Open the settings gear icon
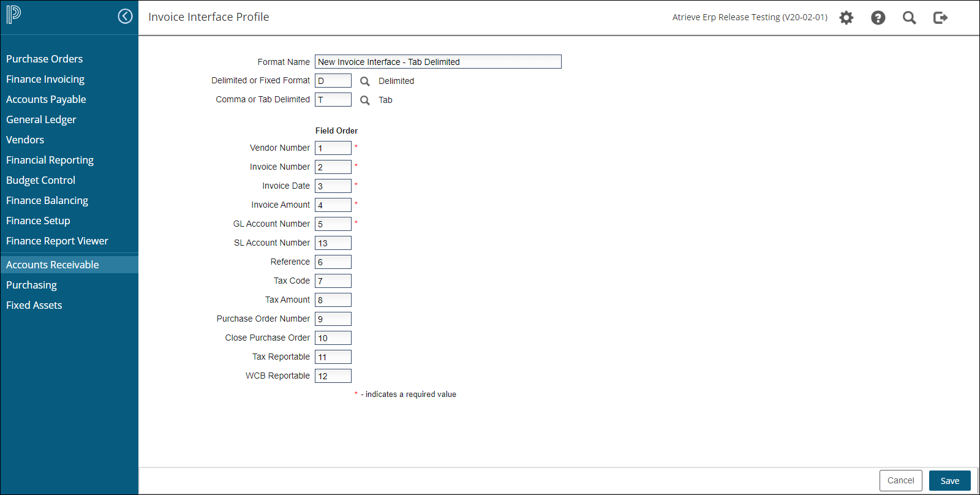This screenshot has height=495, width=980. pos(846,18)
